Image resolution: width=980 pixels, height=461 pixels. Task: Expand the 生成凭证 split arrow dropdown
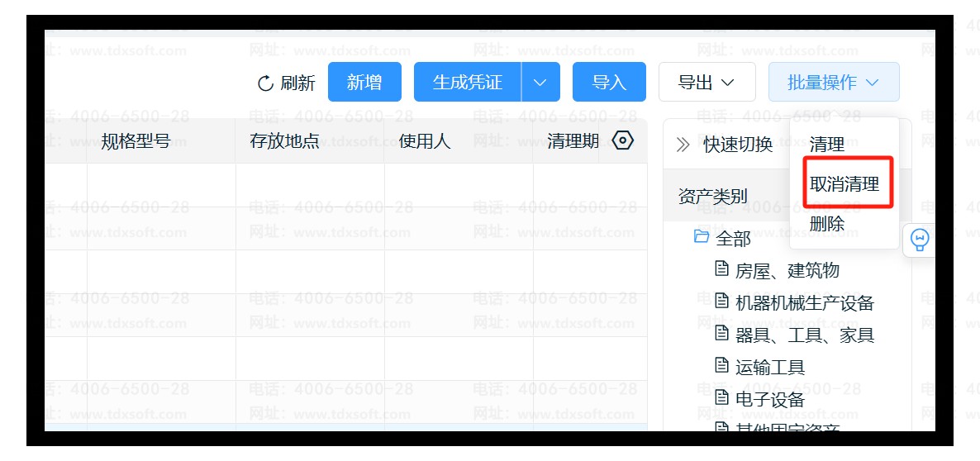tap(540, 83)
